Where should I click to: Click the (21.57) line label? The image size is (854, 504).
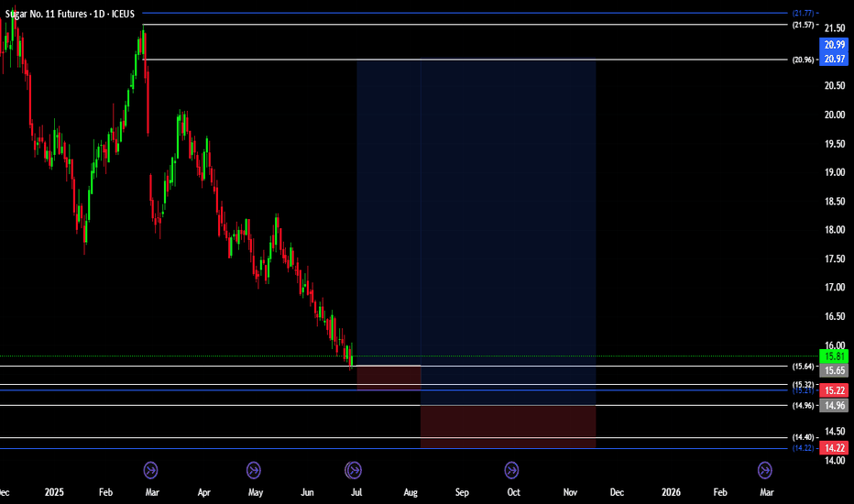(803, 25)
